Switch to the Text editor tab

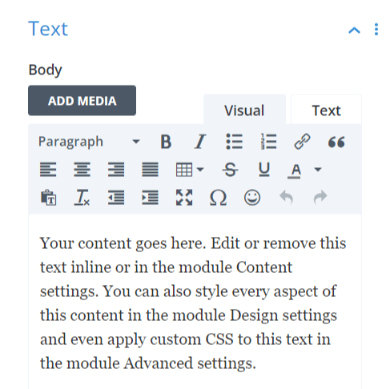326,110
